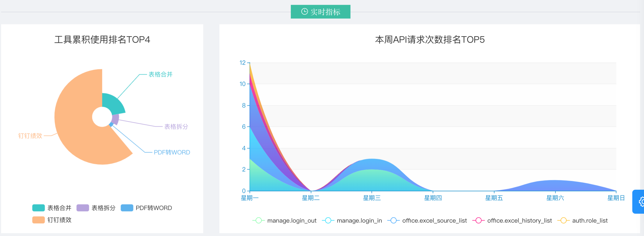The image size is (644, 236).
Task: Hide PDF转WORD via its blue legend swatch
Action: [127, 208]
